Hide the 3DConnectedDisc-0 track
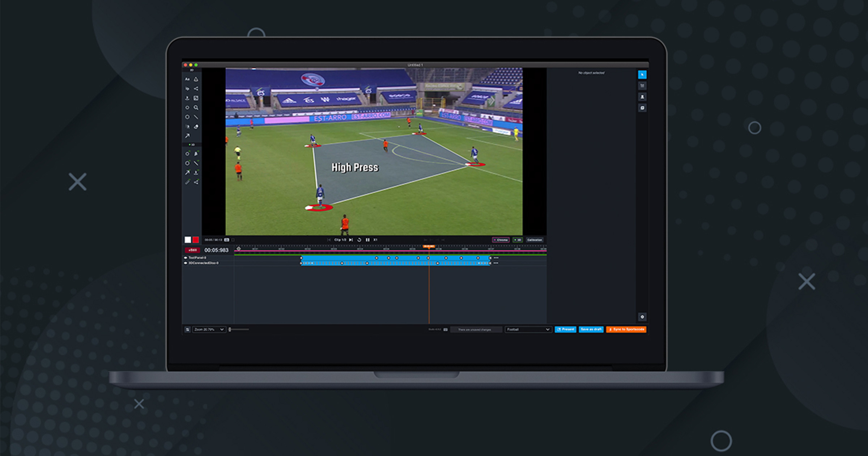868x456 pixels. coord(186,263)
